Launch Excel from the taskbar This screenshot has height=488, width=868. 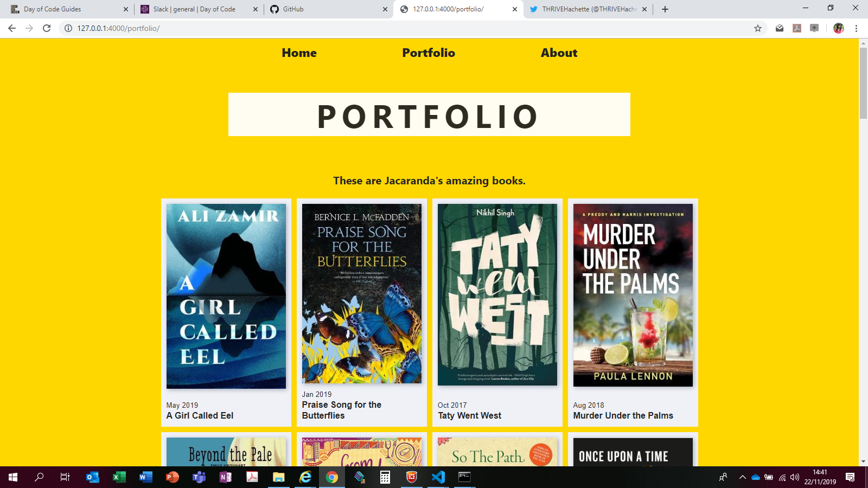pos(119,477)
